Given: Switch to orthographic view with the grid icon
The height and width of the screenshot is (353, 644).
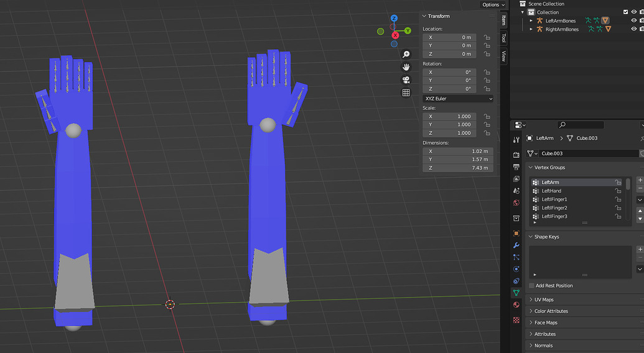Looking at the screenshot, I should click(406, 93).
